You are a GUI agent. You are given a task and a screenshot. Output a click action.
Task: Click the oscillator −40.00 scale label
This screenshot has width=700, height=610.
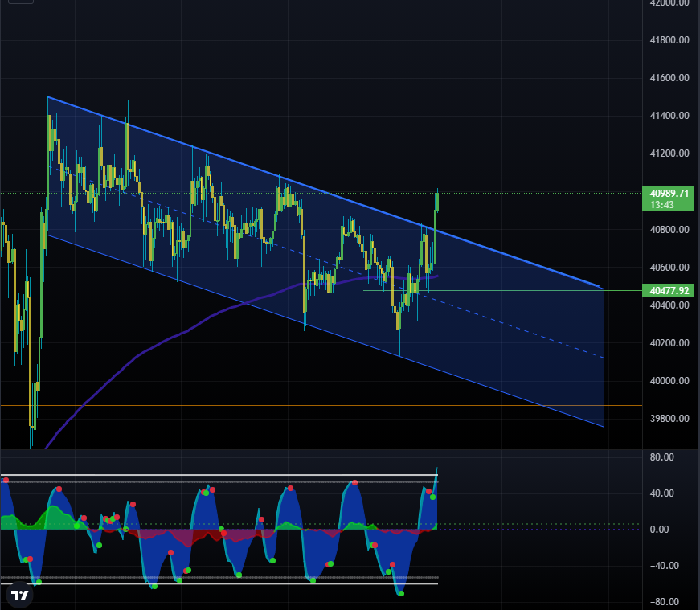click(664, 566)
